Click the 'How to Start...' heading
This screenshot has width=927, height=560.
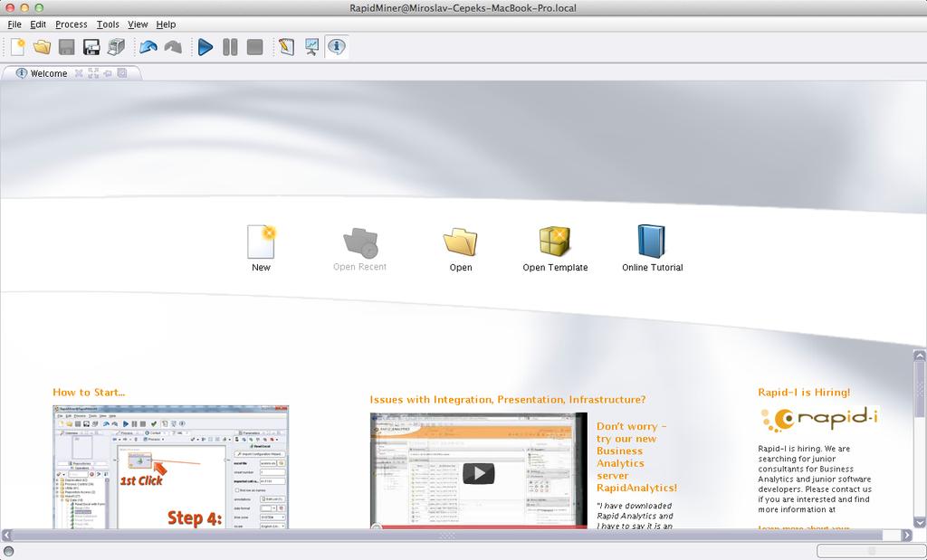[x=89, y=393]
